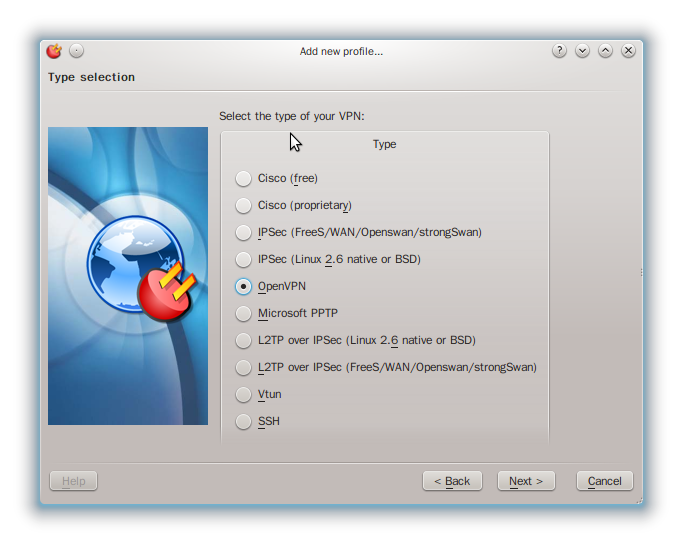Click the Type header of the list
Screen dimensions: 683x544
click(384, 144)
